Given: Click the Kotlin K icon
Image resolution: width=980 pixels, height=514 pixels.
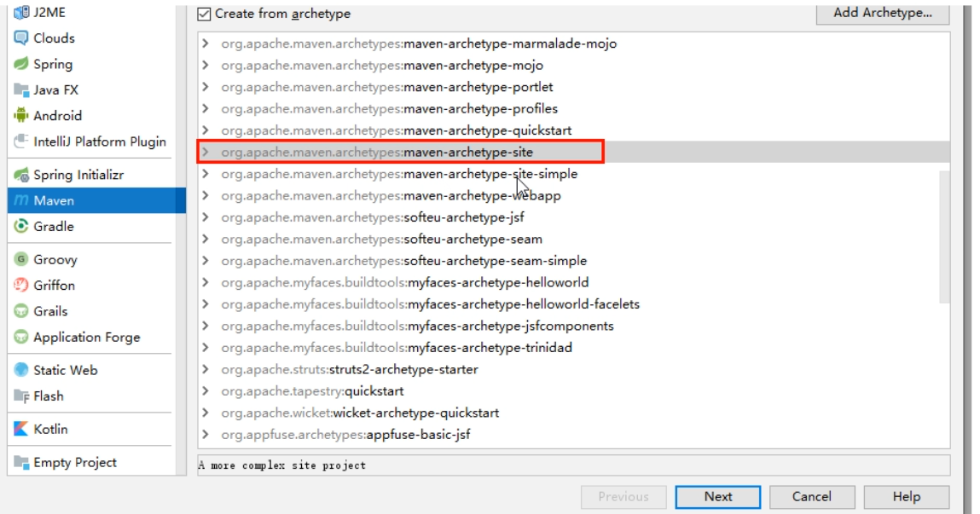Looking at the screenshot, I should (21, 429).
